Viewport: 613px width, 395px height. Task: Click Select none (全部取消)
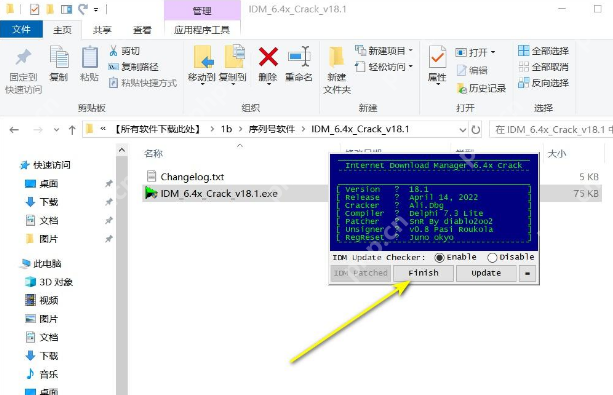pos(543,67)
